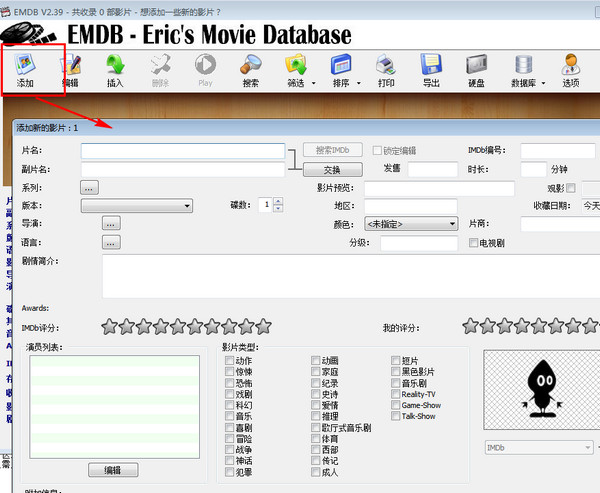Screen dimensions: 600x493
Task: Check the 西部 genre checkbox
Action: point(315,449)
